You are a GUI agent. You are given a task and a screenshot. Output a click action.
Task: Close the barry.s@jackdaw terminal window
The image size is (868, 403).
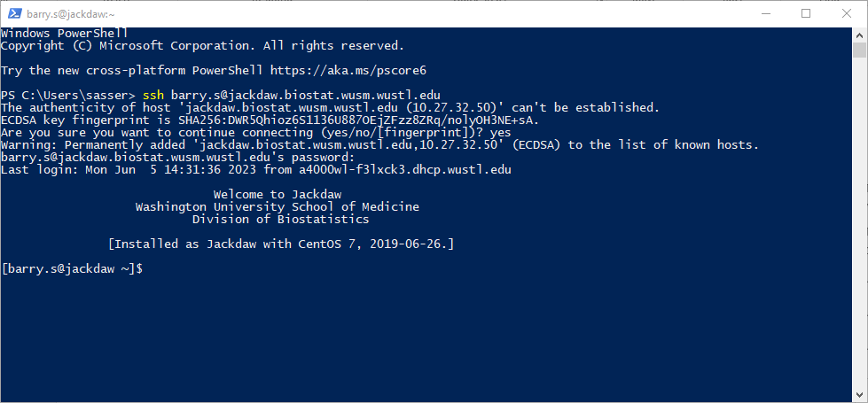[846, 14]
